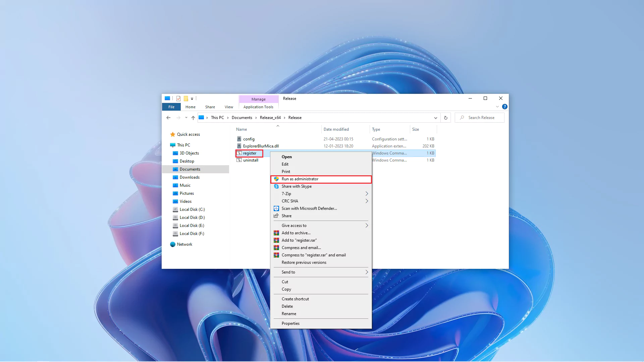
Task: Expand the ribbon with chevron
Action: tap(497, 107)
